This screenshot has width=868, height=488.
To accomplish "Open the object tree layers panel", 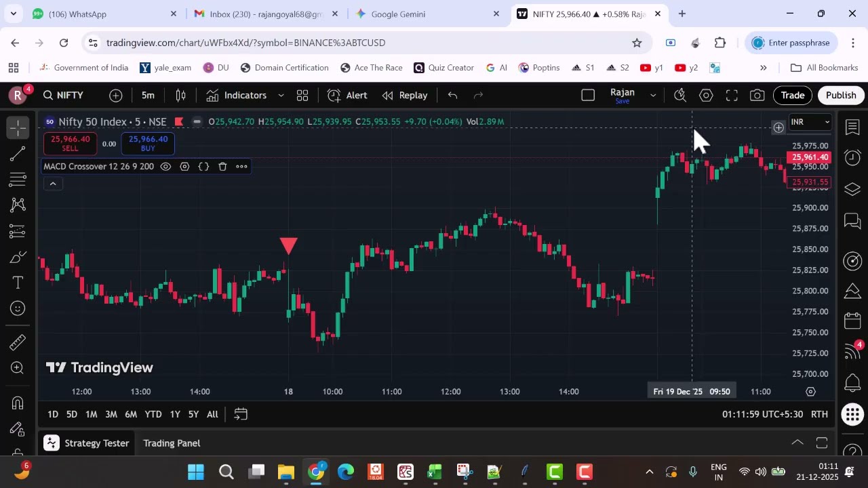I will pos(852,189).
